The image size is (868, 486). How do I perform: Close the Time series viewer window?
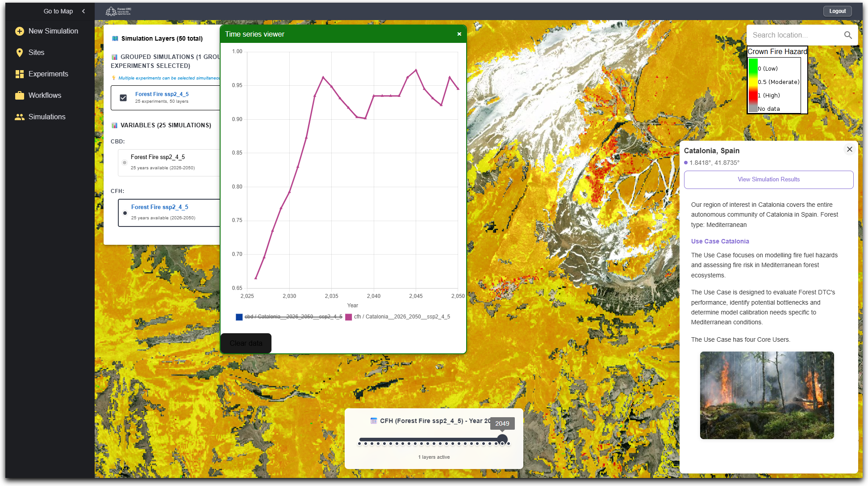tap(459, 34)
